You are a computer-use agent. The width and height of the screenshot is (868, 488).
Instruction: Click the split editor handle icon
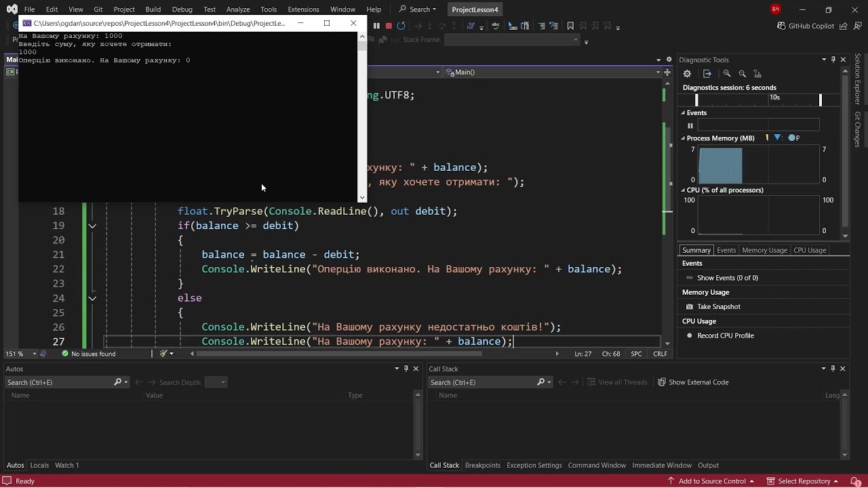click(669, 72)
